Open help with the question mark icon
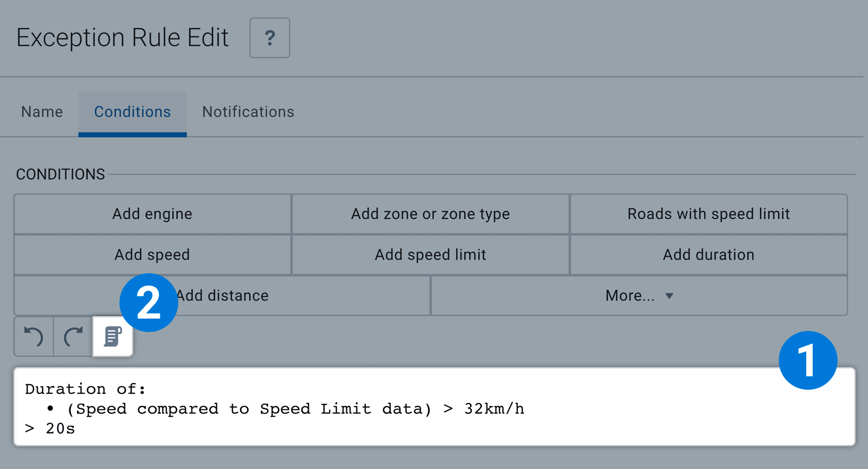 [269, 38]
